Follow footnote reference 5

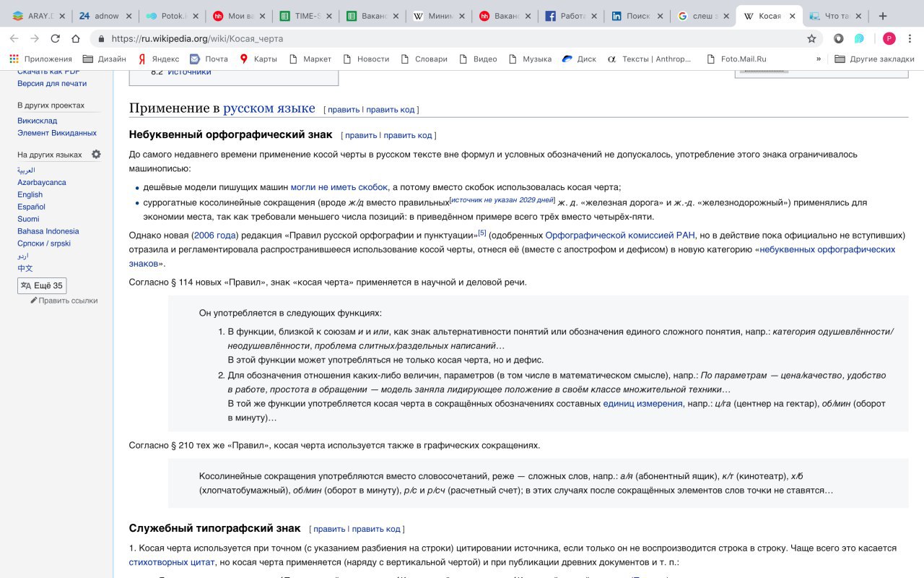[x=482, y=233]
